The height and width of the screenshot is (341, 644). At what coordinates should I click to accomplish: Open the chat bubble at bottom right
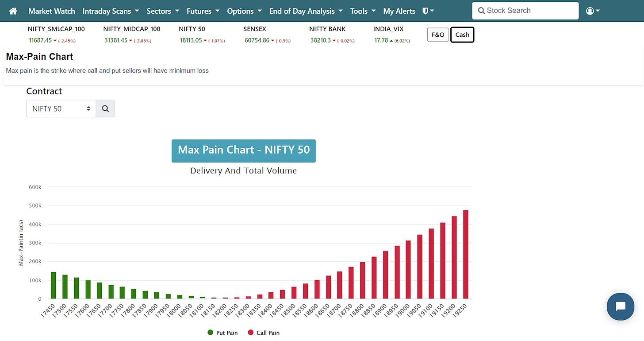click(x=620, y=306)
